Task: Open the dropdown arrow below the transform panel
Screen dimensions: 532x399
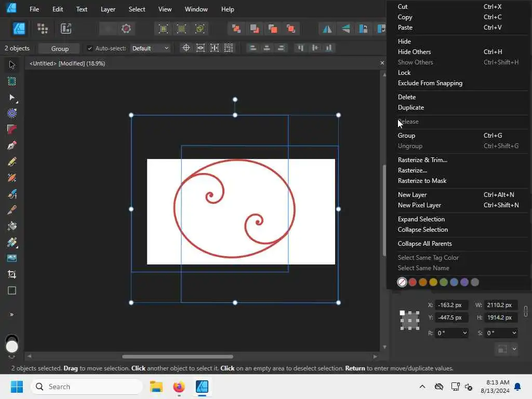Action: pos(514,349)
